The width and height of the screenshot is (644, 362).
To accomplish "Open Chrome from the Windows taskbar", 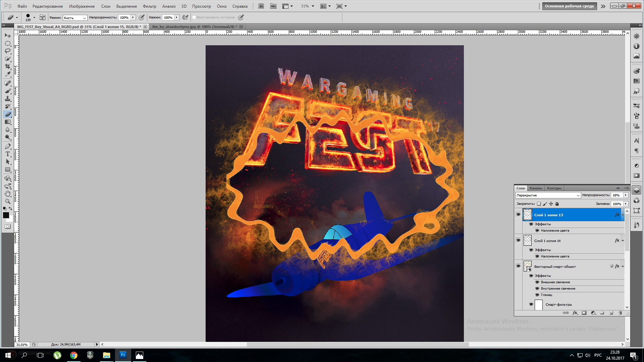I will [74, 355].
